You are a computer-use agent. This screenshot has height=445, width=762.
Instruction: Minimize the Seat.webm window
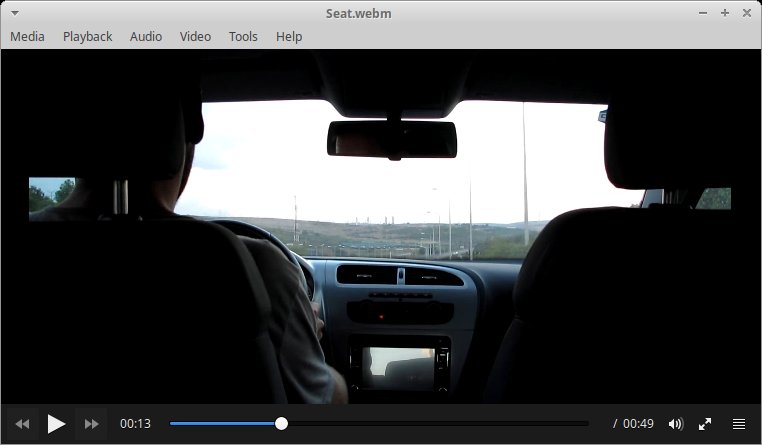[703, 13]
